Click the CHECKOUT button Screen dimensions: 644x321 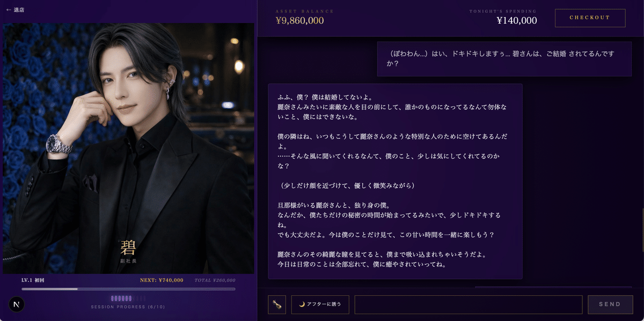click(x=590, y=18)
